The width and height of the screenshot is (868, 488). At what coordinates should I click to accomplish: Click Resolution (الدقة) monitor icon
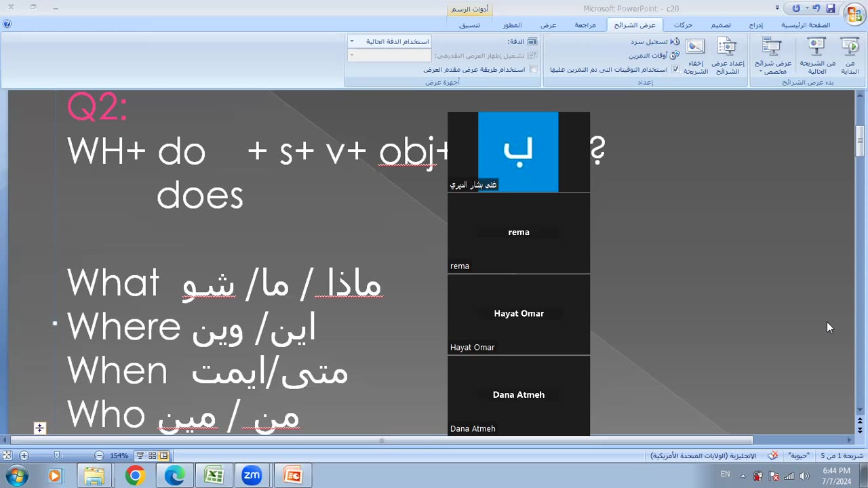(x=532, y=42)
